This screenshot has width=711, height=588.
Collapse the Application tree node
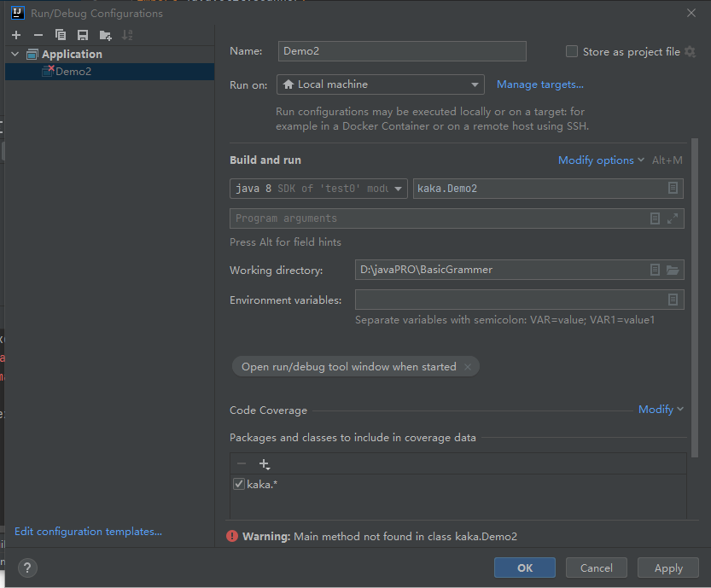click(x=15, y=55)
